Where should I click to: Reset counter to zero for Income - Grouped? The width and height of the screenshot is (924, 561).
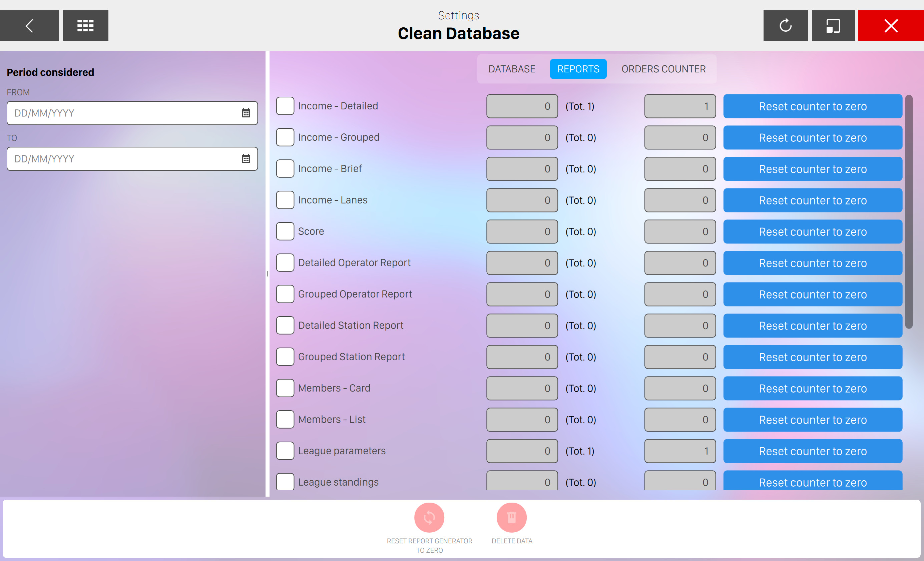[x=812, y=138]
